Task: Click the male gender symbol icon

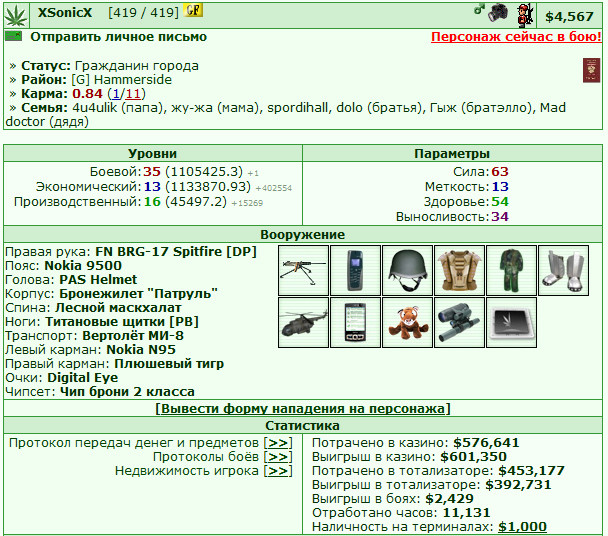Action: [480, 9]
